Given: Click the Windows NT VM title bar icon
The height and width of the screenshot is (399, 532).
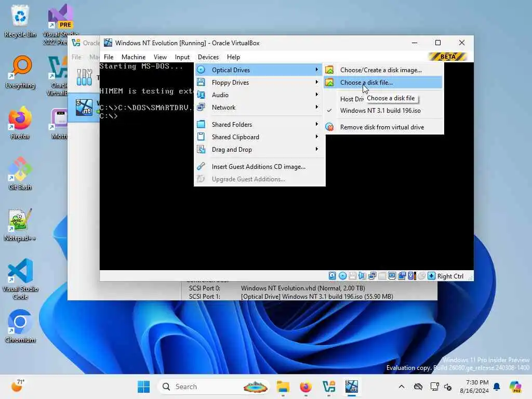Looking at the screenshot, I should point(108,43).
